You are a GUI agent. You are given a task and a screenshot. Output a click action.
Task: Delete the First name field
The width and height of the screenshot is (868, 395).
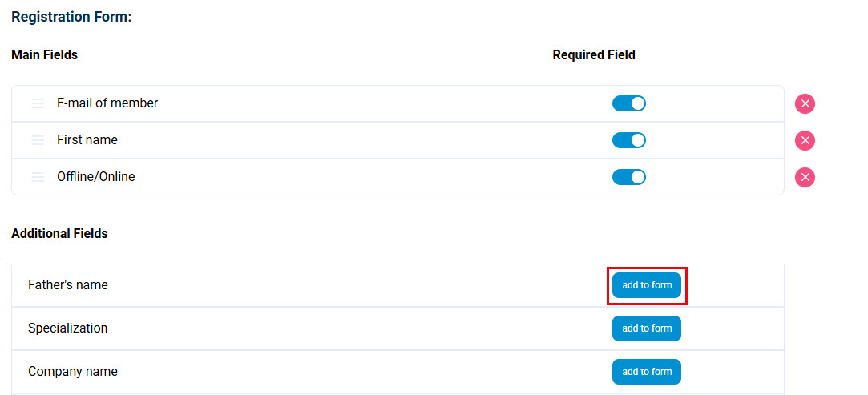point(805,141)
